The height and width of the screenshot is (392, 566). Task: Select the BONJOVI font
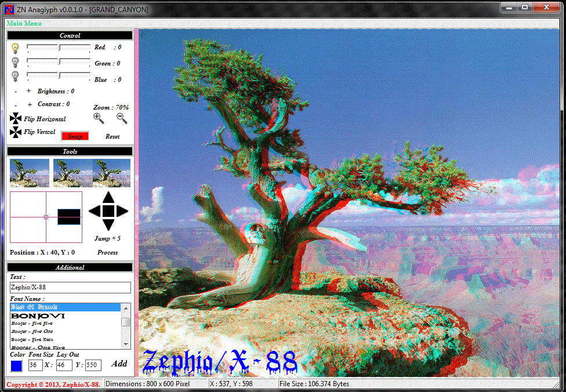pos(66,316)
